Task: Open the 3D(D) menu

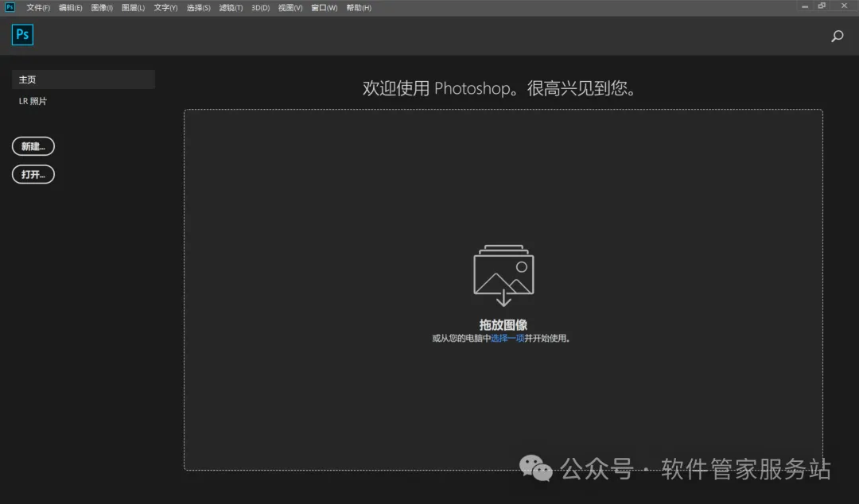Action: tap(260, 8)
